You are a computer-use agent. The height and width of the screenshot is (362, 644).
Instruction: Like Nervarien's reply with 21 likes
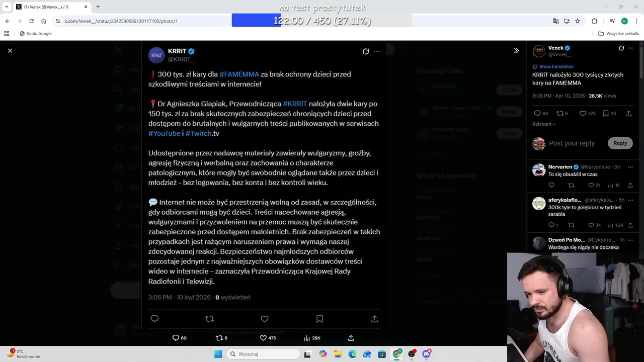pyautogui.click(x=592, y=186)
